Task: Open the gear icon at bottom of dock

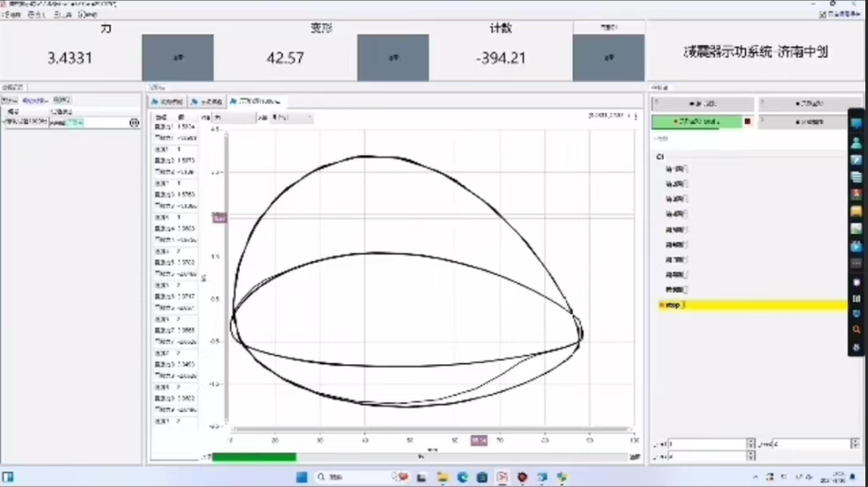Action: click(x=856, y=347)
